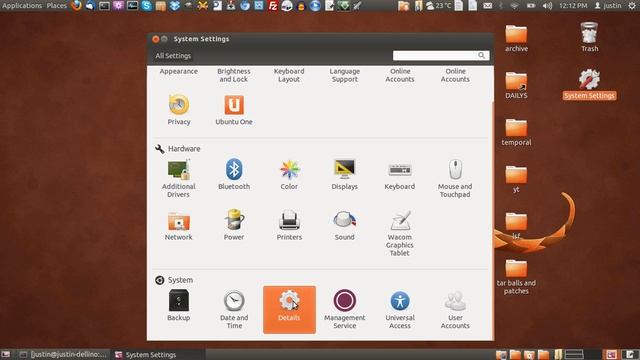Select the System Settings desktop icon
This screenshot has height=360, width=640.
coord(589,84)
